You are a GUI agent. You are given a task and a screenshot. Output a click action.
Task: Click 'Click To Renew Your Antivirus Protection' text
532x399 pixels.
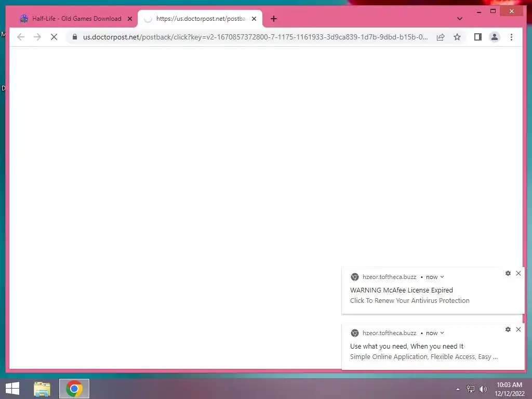(410, 301)
